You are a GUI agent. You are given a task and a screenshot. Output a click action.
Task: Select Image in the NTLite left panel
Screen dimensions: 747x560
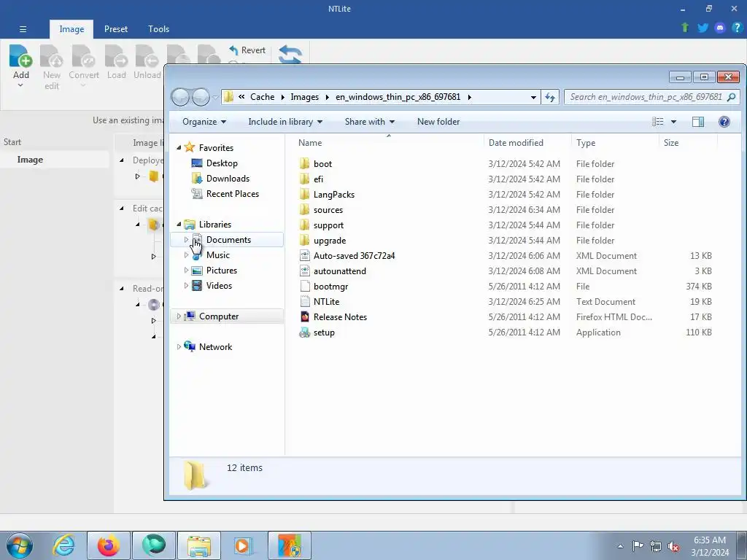30,160
